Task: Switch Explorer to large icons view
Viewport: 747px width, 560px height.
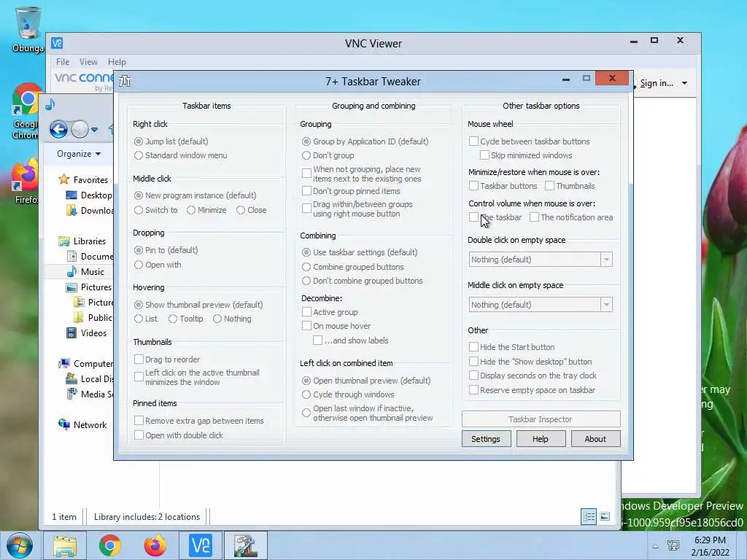Action: 605,516
